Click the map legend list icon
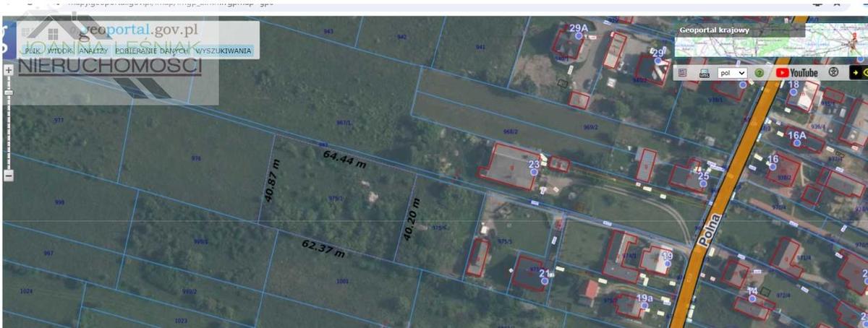 pos(682,73)
